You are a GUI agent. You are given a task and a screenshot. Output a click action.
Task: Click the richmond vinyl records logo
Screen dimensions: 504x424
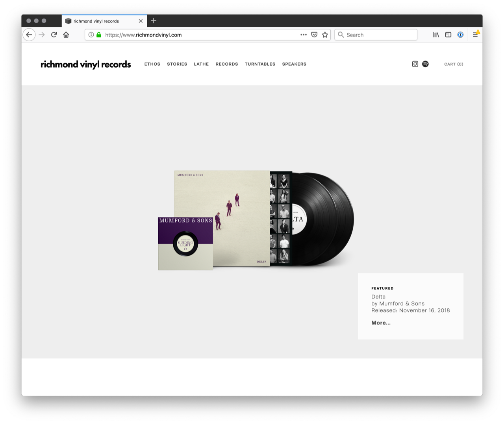click(86, 65)
